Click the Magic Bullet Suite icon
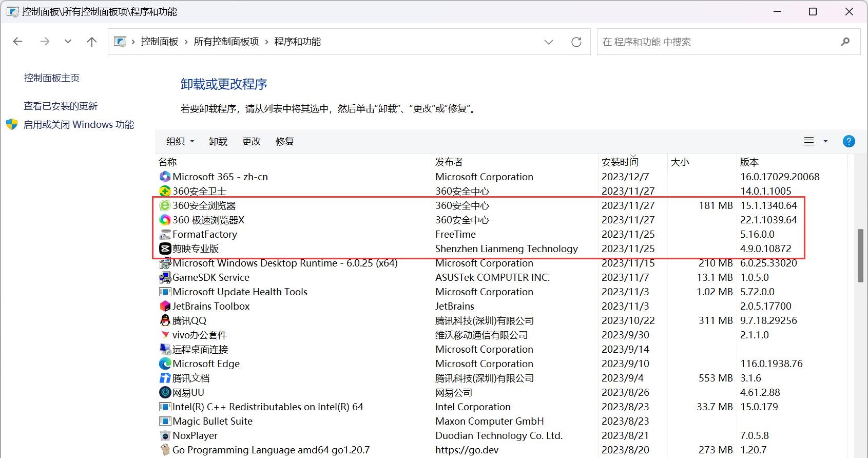Screen dimensions: 868x458 pyautogui.click(x=165, y=421)
